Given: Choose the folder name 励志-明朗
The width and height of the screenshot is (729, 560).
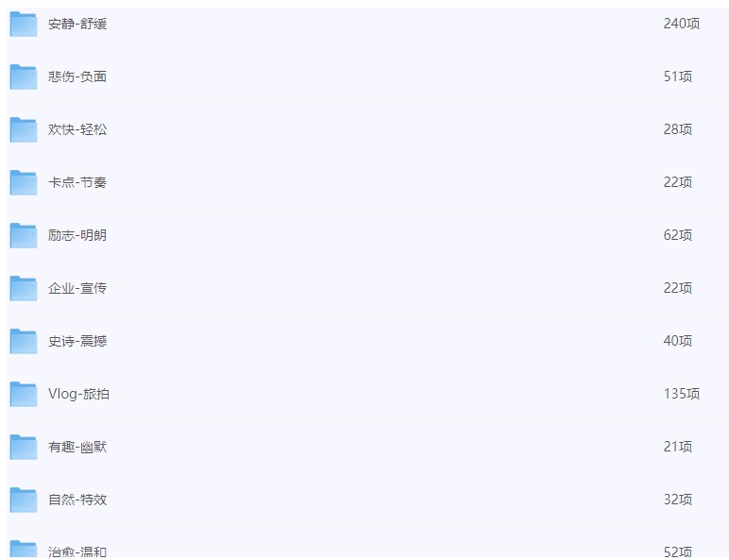Looking at the screenshot, I should click(77, 235).
